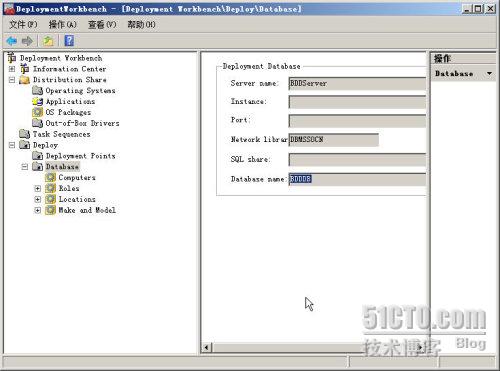Viewport: 500px width, 371px height.
Task: Open the 帮助(H) menu
Action: 141,24
